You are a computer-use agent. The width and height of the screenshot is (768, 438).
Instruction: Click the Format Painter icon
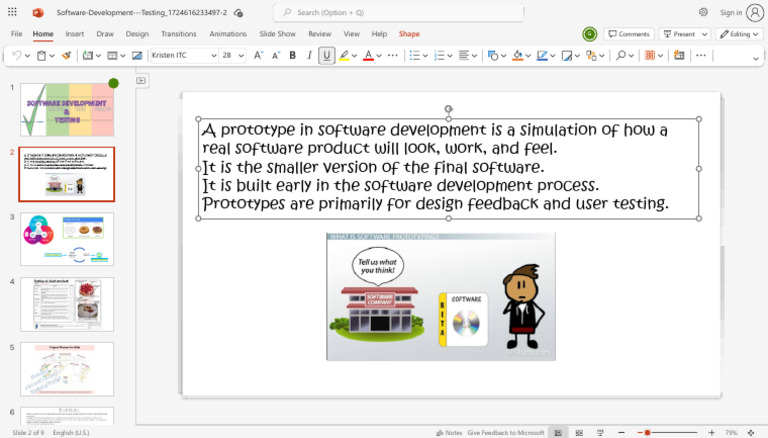[66, 56]
